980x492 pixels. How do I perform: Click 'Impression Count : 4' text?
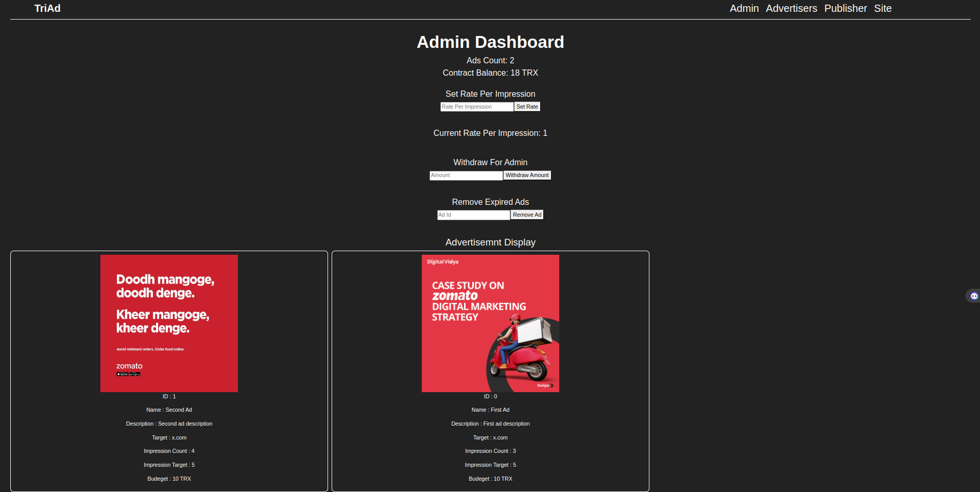point(169,451)
